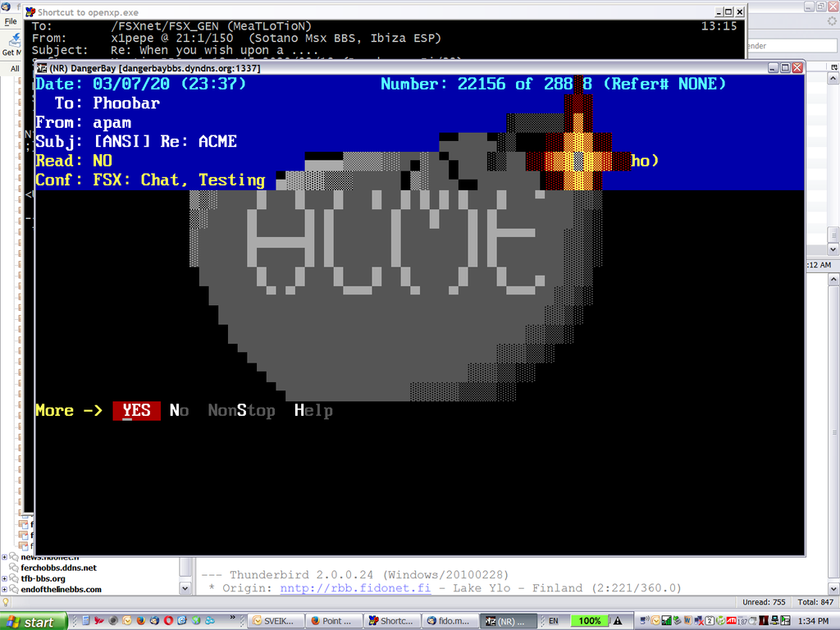Choose No at the More prompt
This screenshot has width=840, height=630.
point(179,410)
